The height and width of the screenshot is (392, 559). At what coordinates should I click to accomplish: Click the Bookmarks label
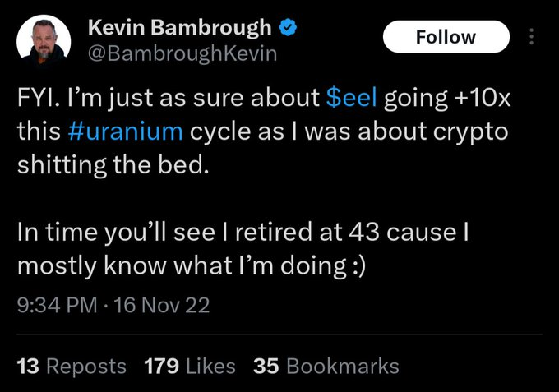coord(342,366)
